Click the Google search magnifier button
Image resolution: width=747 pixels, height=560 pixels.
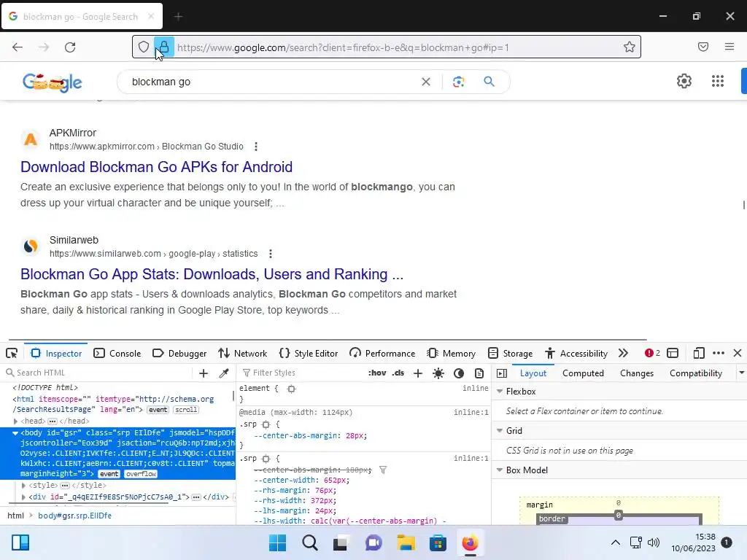tap(489, 82)
